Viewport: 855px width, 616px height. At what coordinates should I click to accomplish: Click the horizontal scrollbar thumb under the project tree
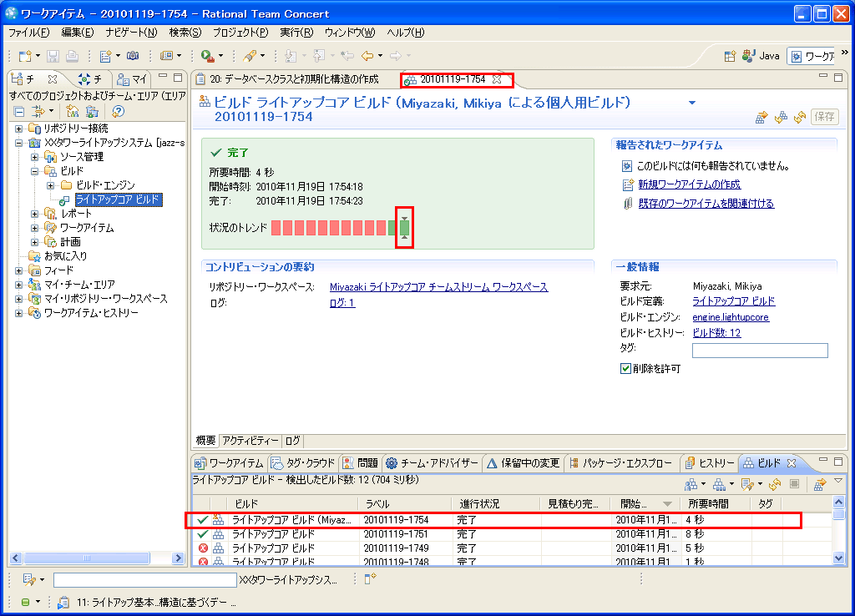click(x=87, y=558)
